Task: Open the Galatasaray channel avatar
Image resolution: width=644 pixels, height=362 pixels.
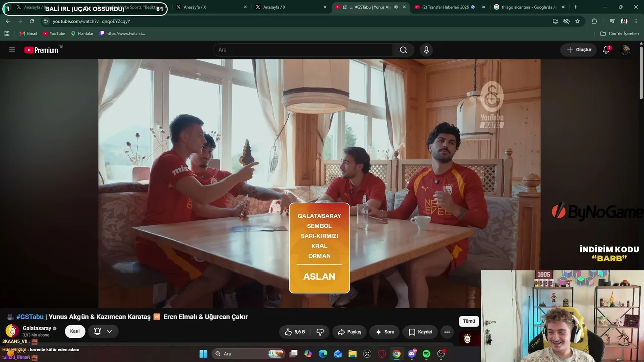Action: click(x=12, y=331)
